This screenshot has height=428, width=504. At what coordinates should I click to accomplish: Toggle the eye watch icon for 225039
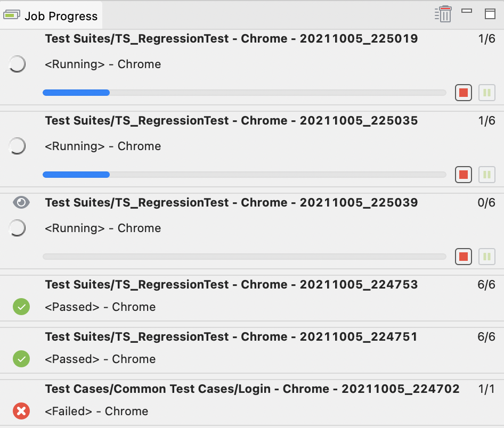(x=21, y=202)
